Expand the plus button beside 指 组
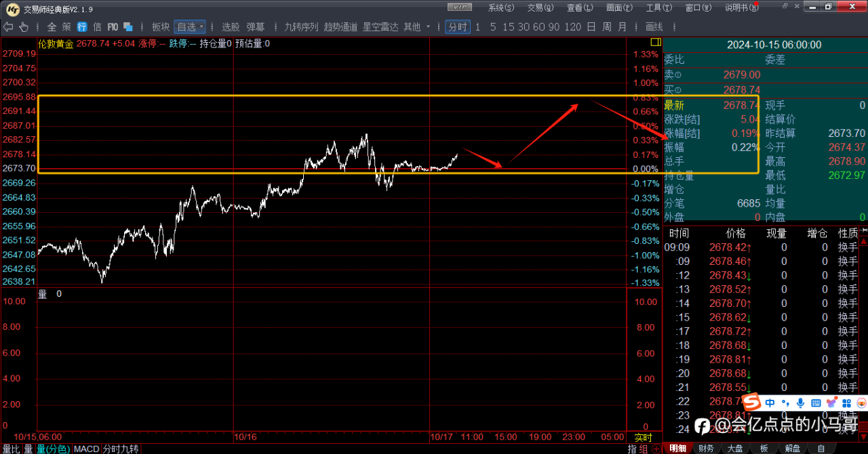The height and width of the screenshot is (454, 868). pyautogui.click(x=655, y=449)
